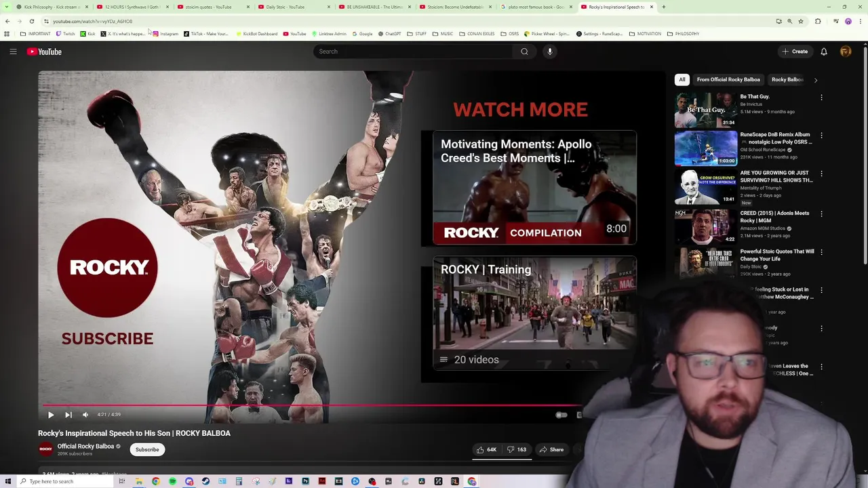Viewport: 868px width, 488px height.
Task: Show more filter chips with the arrow
Action: click(x=815, y=80)
